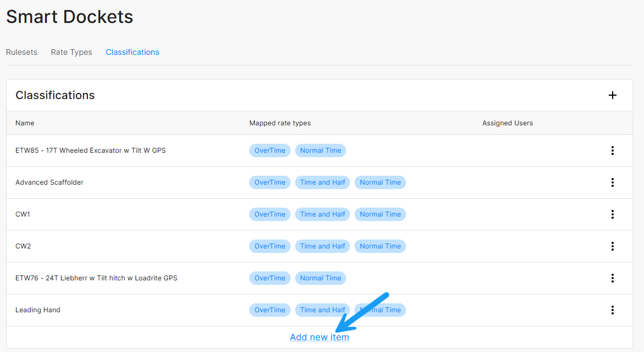
Task: Switch to the Rate Types tab
Action: point(72,52)
